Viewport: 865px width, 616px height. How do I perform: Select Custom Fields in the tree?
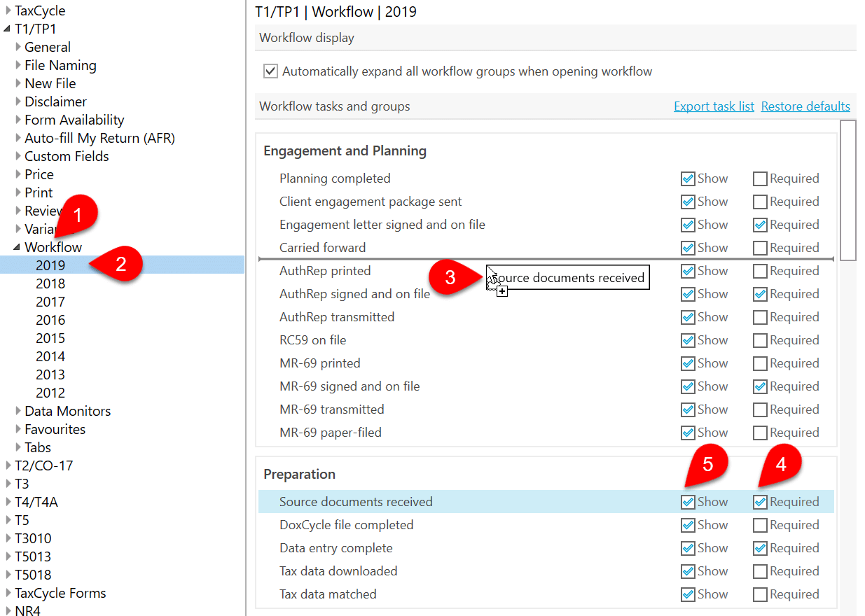click(x=67, y=156)
